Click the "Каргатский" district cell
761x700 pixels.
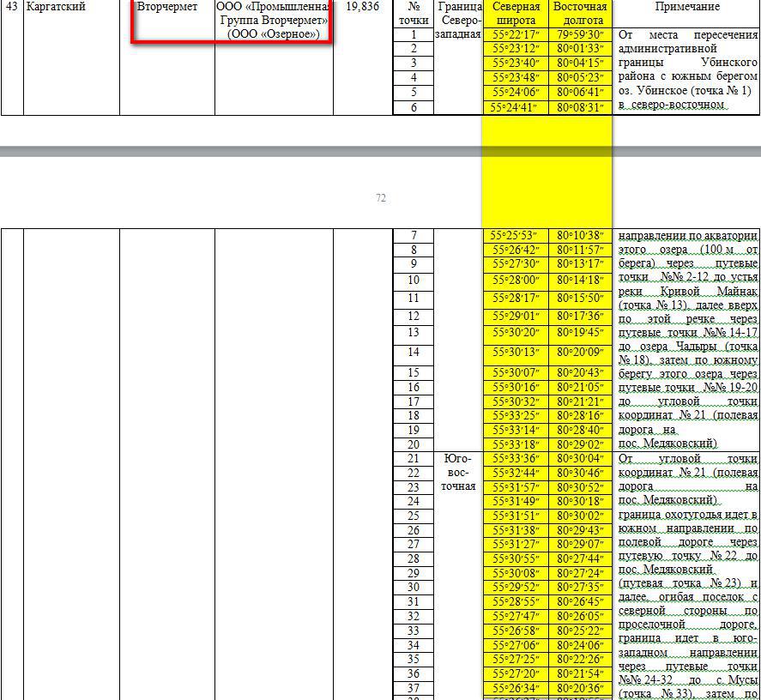57,7
